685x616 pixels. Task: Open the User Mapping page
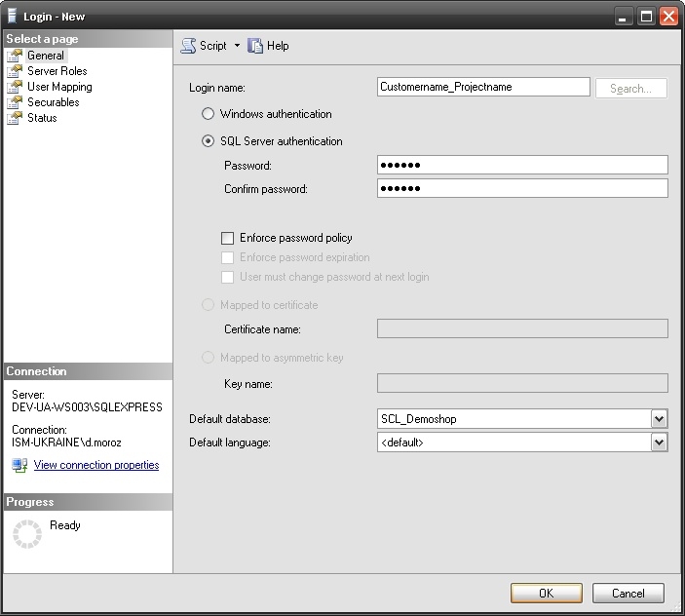coord(59,87)
